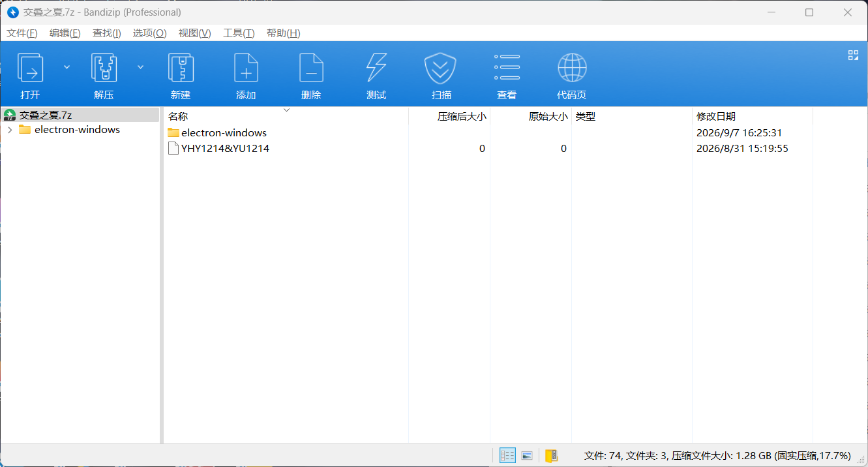The image size is (868, 467).
Task: Open the 视图(V) menu
Action: tap(194, 33)
